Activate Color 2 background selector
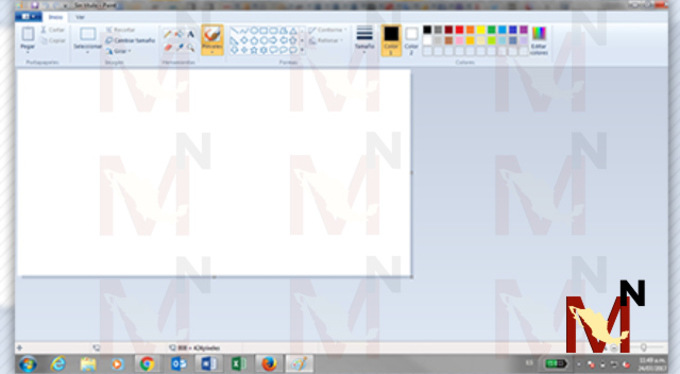The image size is (680, 374). pos(411,40)
